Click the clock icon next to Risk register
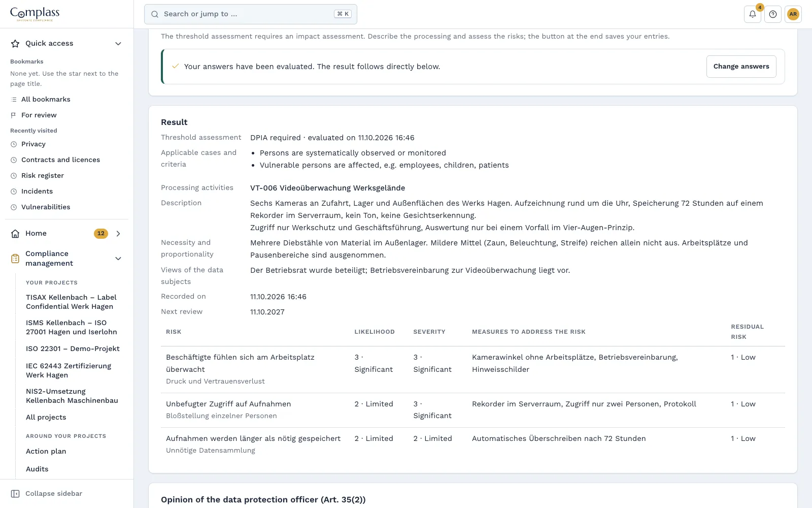 pos(14,176)
